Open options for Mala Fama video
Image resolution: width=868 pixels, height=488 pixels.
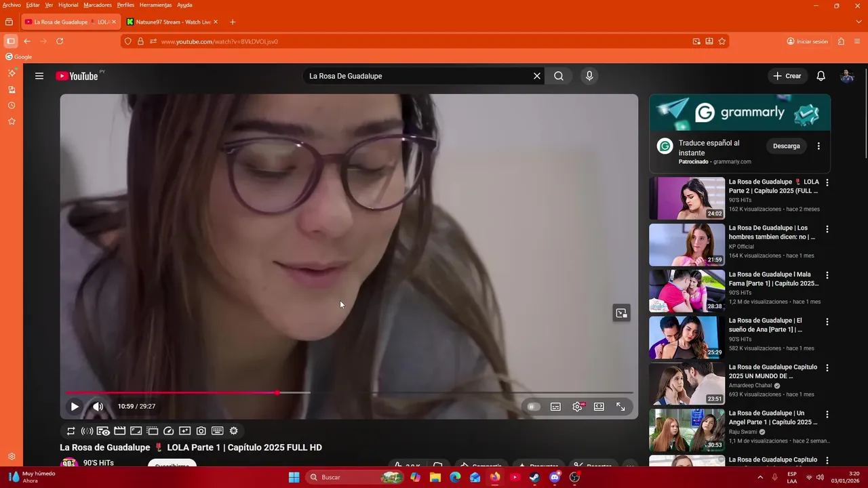pyautogui.click(x=827, y=275)
